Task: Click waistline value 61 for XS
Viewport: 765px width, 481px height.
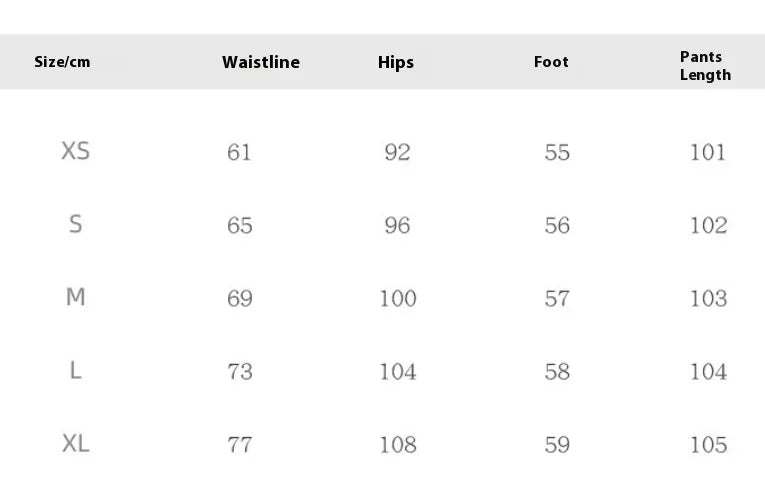Action: (x=239, y=152)
